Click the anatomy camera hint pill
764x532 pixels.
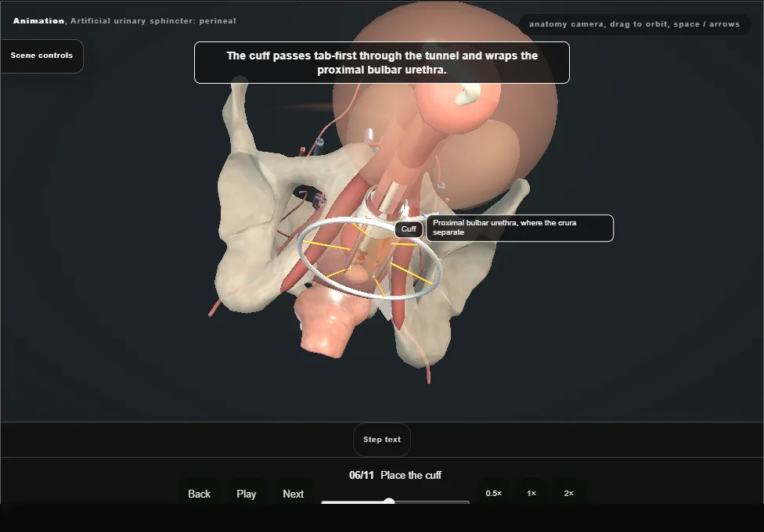click(634, 24)
